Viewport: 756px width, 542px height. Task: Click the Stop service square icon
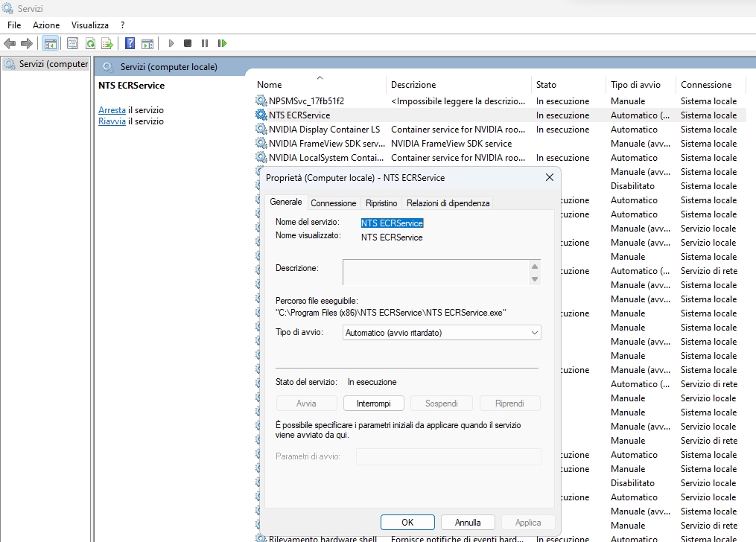188,43
